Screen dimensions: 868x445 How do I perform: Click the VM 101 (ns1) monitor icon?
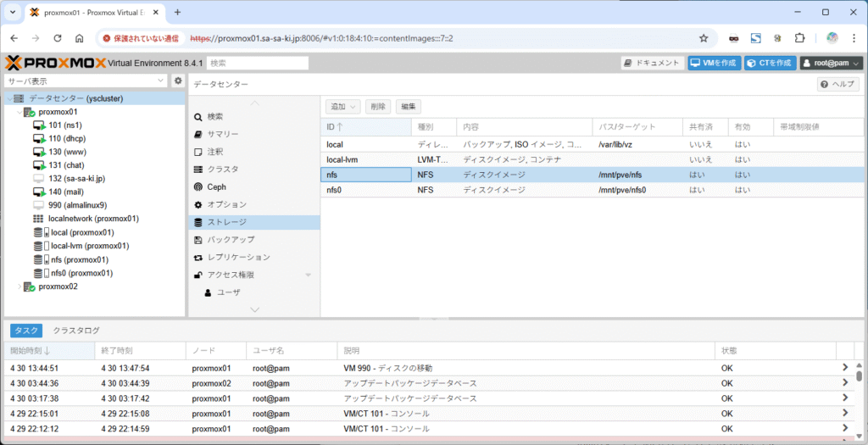click(39, 125)
